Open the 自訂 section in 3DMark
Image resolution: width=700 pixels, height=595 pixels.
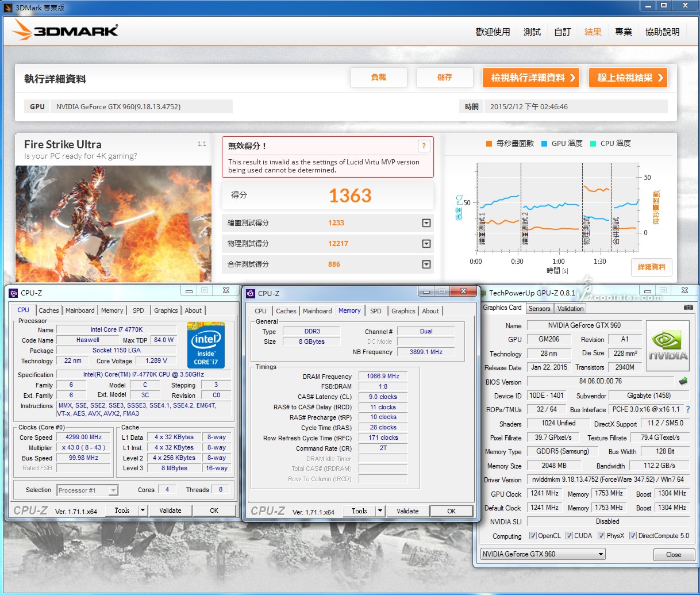563,32
